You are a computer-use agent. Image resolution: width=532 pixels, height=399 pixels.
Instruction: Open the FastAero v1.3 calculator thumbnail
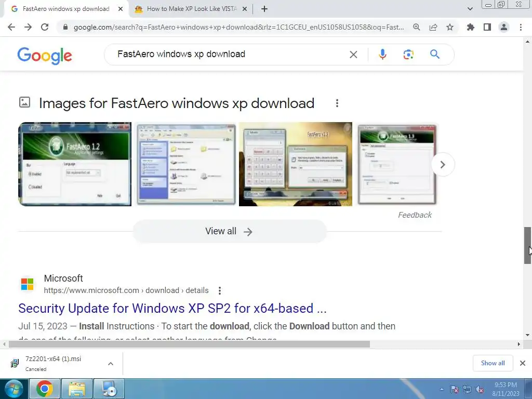(x=296, y=164)
